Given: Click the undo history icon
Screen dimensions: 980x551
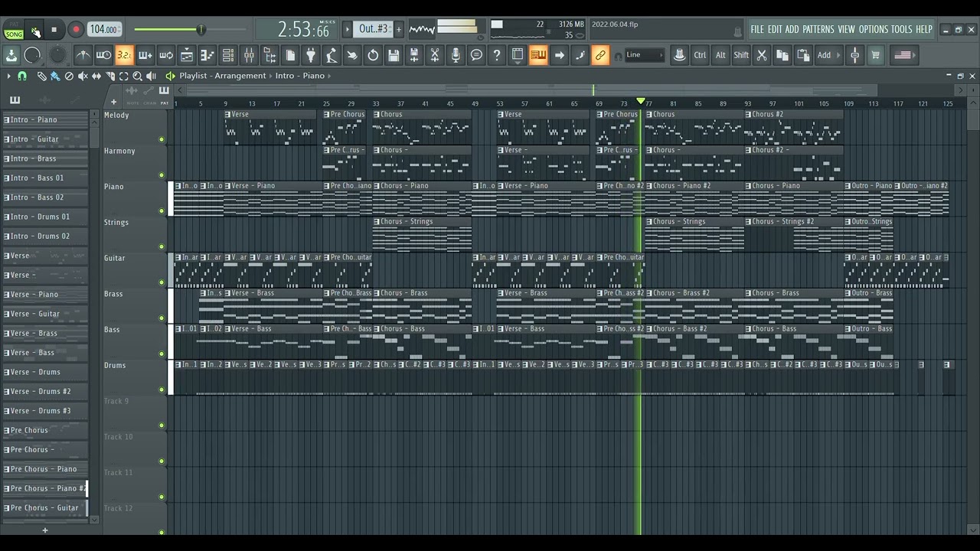Looking at the screenshot, I should point(373,55).
